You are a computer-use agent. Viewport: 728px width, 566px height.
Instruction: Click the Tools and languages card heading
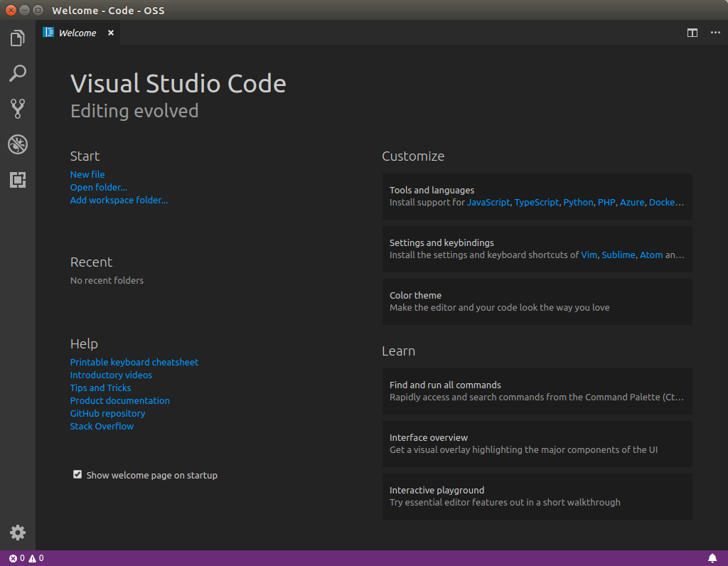[x=432, y=191]
